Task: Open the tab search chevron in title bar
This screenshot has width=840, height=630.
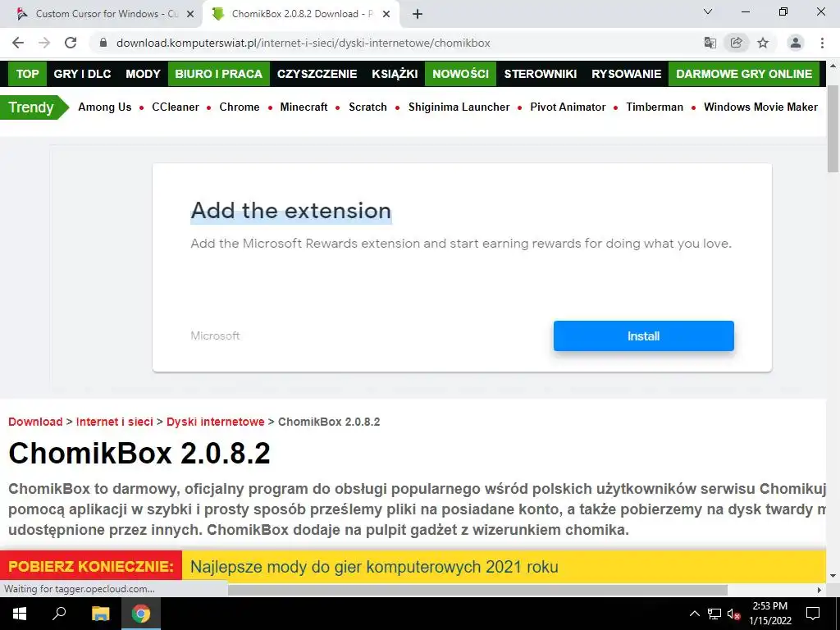Action: point(708,11)
